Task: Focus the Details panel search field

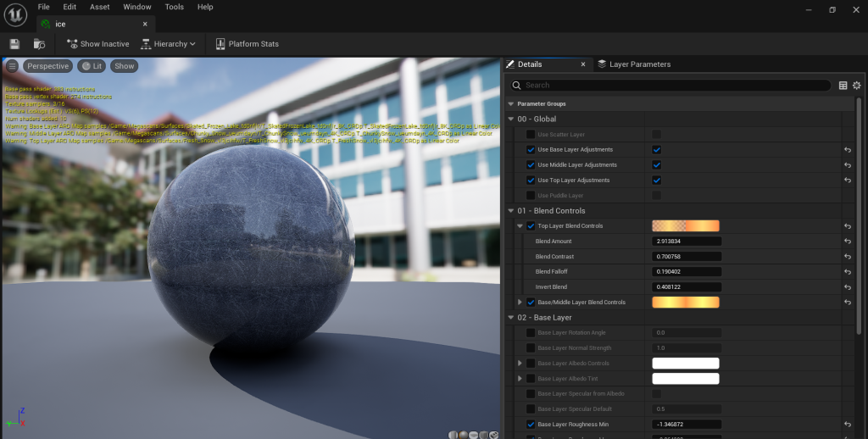Action: (x=671, y=86)
